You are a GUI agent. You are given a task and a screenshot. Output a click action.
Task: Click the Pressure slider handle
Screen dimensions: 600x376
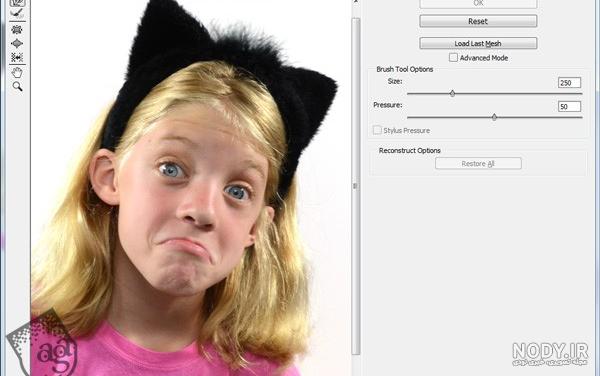494,117
